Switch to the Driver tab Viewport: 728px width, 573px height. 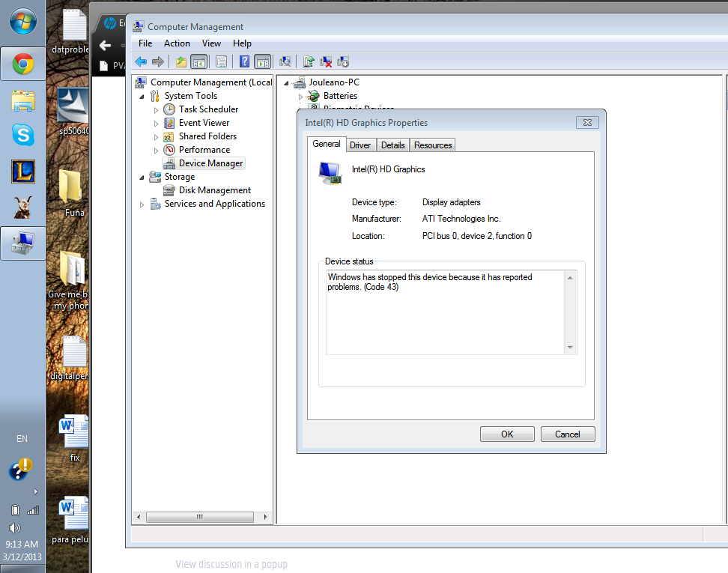[x=360, y=145]
